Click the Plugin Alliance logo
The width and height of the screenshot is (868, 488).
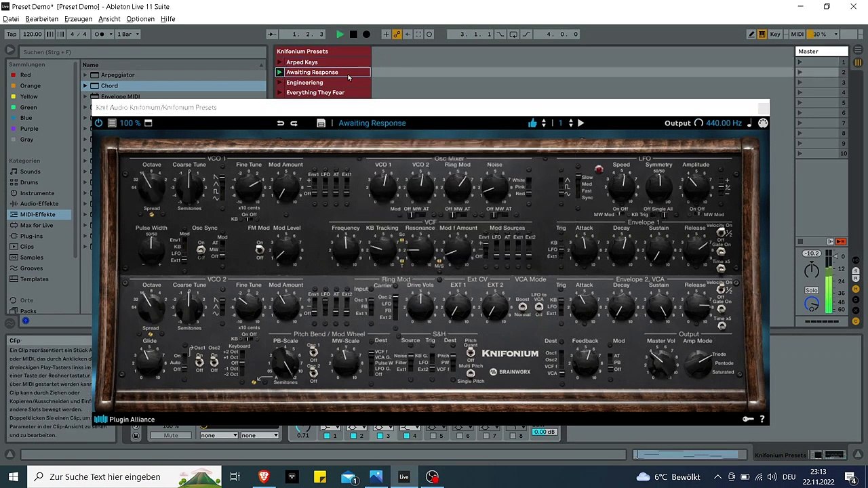coord(125,420)
